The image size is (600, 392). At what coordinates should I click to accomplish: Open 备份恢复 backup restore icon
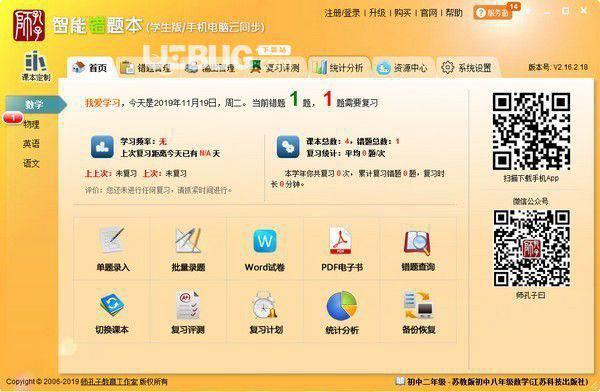(x=418, y=305)
